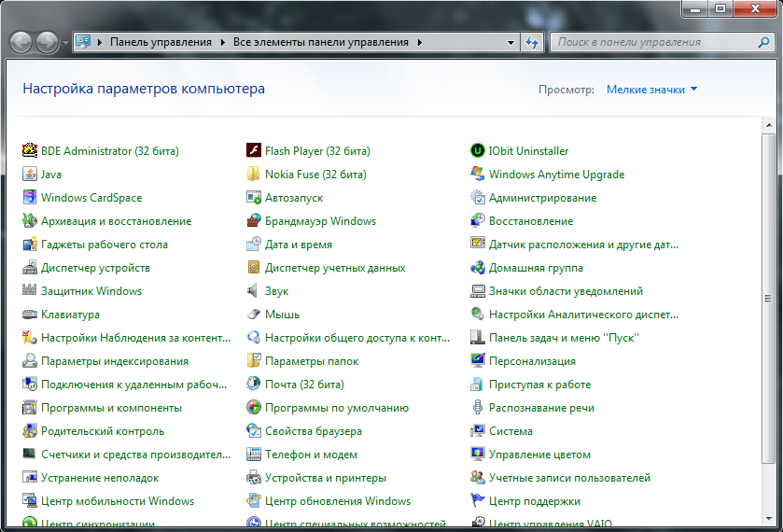The width and height of the screenshot is (783, 532).
Task: Open Приступая к работе link
Action: pos(539,385)
